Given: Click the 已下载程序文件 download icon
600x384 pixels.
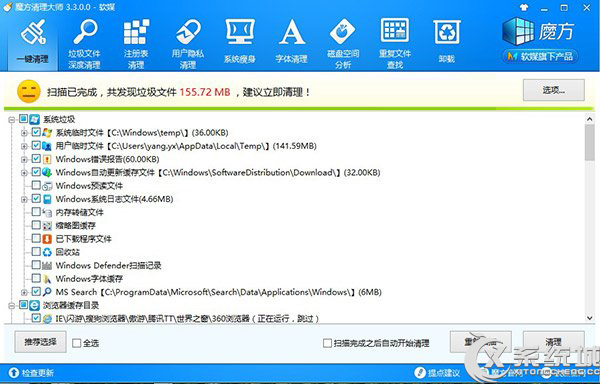Looking at the screenshot, I should [x=47, y=239].
